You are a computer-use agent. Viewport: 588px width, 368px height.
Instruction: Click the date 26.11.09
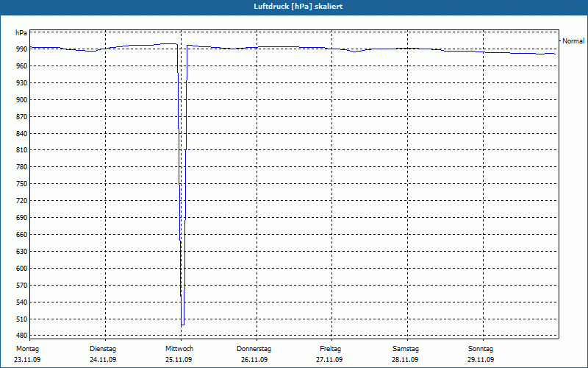pos(254,360)
